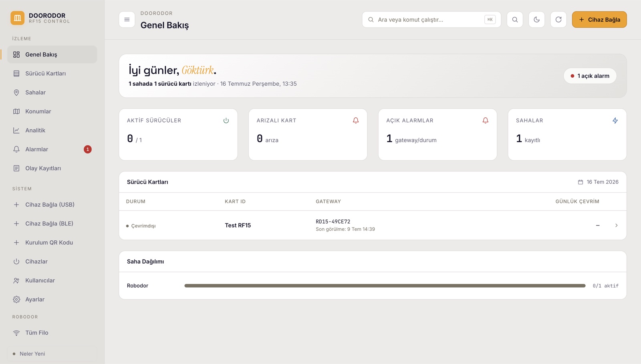Open Analitik in sidebar

coord(52,130)
